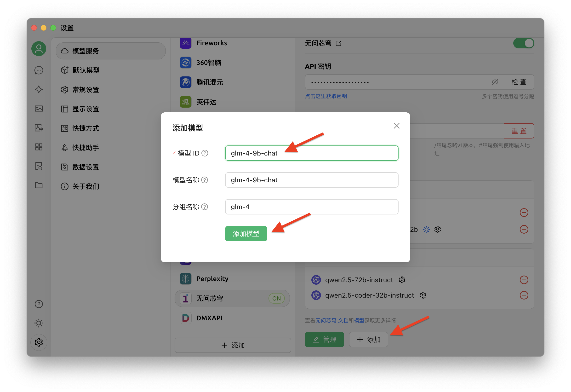Image resolution: width=571 pixels, height=392 pixels.
Task: Click the API 密钥 password field
Action: click(404, 82)
